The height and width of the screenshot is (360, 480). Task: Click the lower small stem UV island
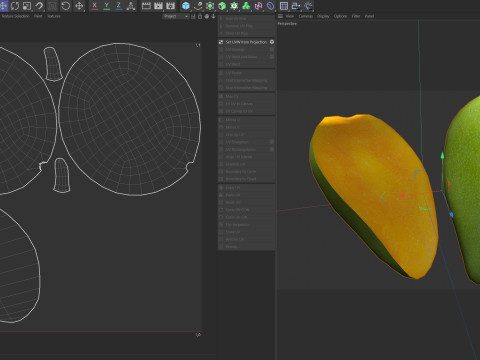(61, 175)
